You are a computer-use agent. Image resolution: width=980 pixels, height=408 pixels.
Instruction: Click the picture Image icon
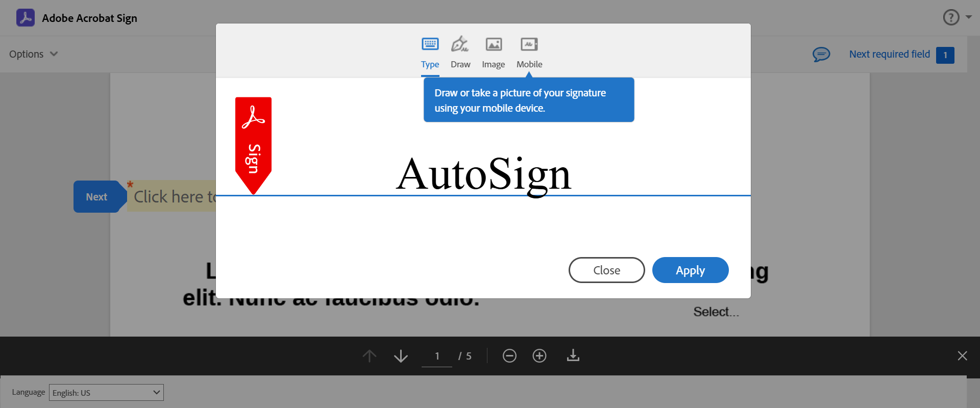(494, 44)
